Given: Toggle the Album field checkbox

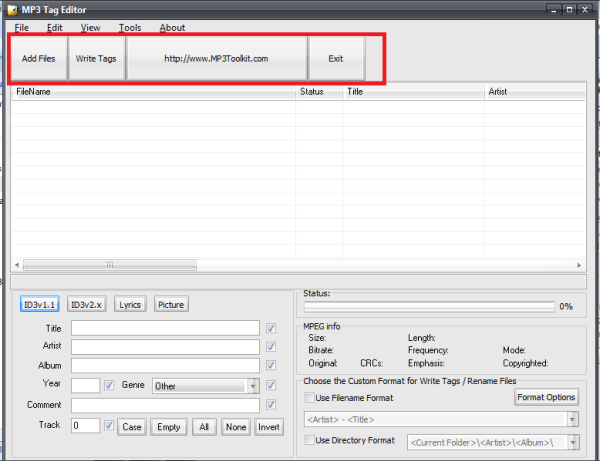Looking at the screenshot, I should tap(271, 365).
